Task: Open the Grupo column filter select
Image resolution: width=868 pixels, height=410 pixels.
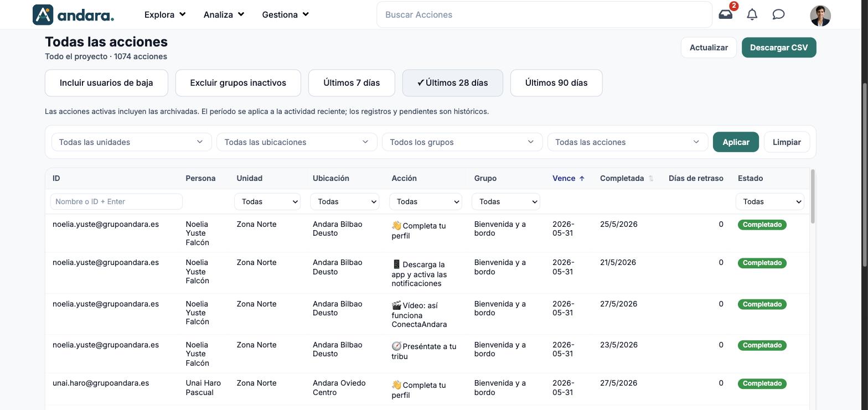Action: coord(506,201)
